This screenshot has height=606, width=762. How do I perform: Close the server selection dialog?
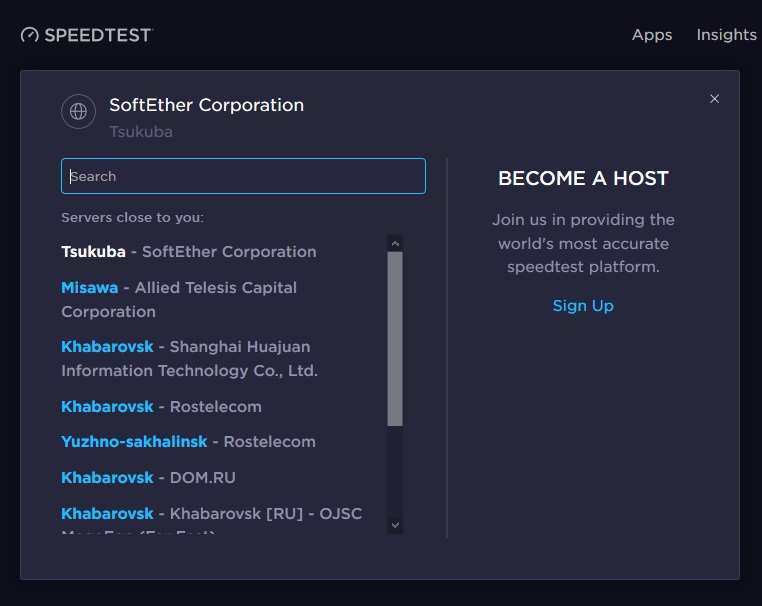[714, 99]
